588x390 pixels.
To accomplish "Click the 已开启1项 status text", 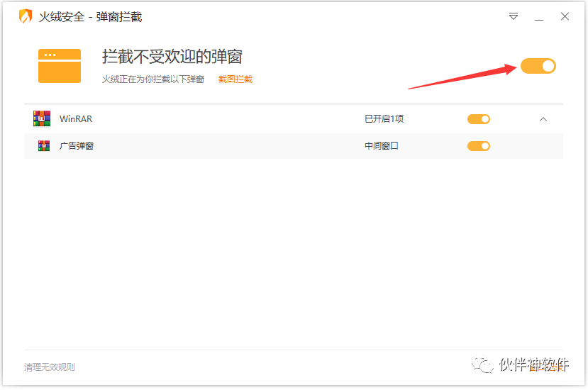I will point(384,119).
